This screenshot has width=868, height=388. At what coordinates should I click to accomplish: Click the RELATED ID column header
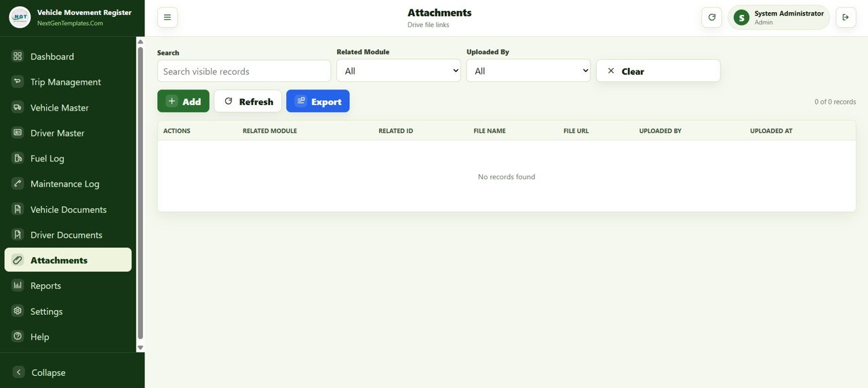tap(396, 131)
